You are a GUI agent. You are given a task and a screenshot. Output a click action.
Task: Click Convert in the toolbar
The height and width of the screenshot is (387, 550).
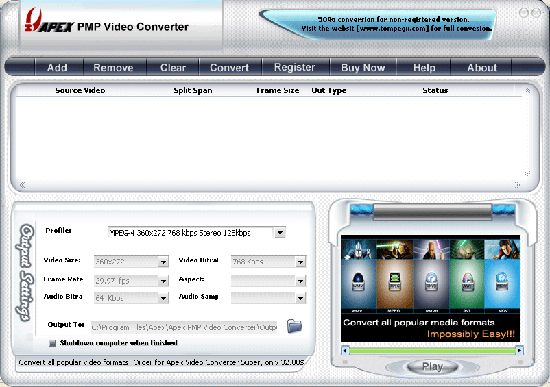[229, 67]
